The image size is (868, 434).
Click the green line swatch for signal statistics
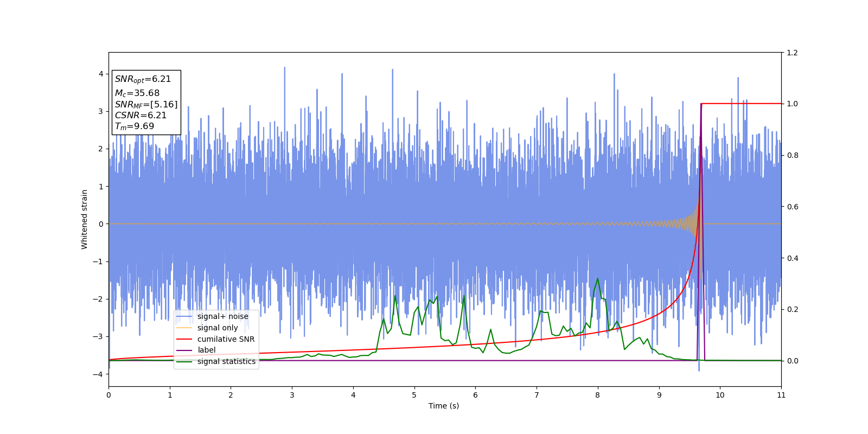tap(184, 361)
